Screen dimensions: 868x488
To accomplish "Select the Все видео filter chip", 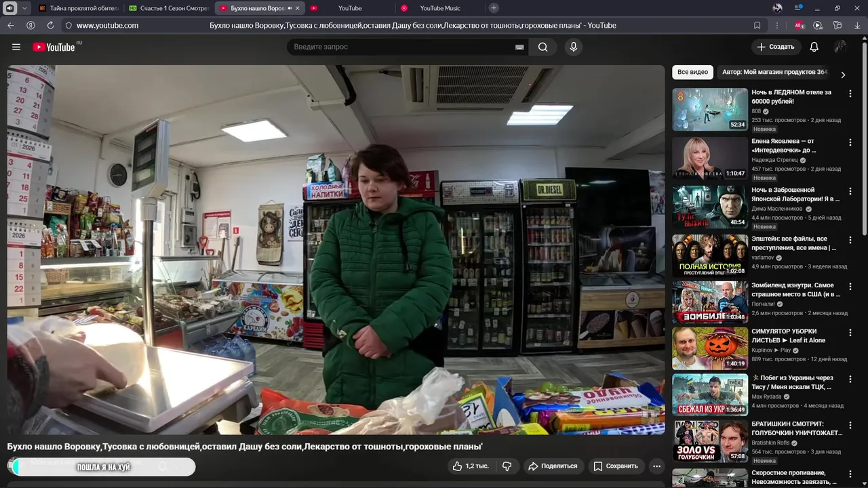I will pyautogui.click(x=692, y=72).
